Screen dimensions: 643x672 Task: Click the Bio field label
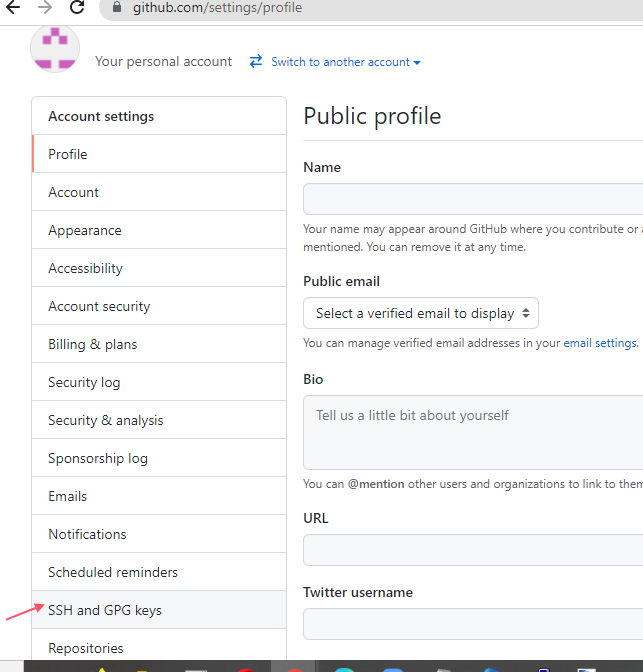point(313,379)
